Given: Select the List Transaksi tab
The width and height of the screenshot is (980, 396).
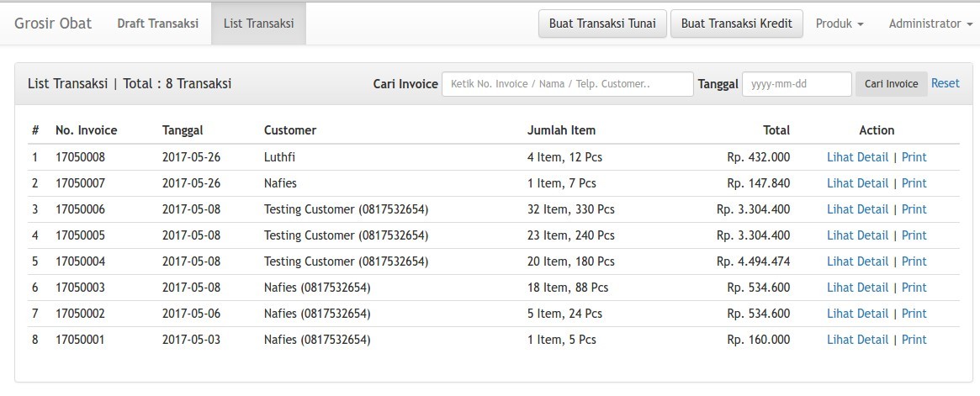Looking at the screenshot, I should (258, 24).
